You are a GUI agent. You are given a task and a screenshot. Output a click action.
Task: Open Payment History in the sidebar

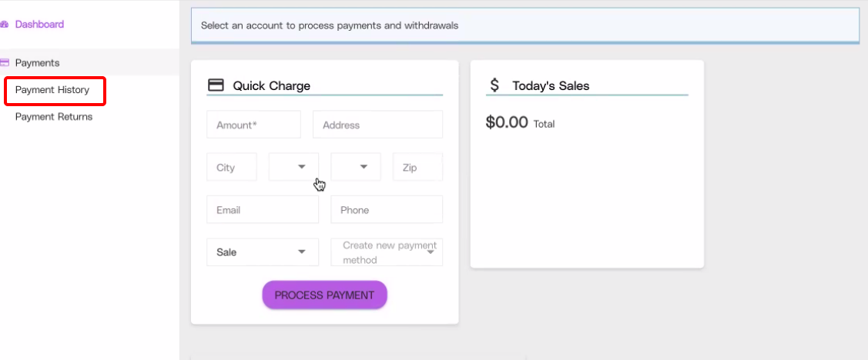pyautogui.click(x=52, y=90)
